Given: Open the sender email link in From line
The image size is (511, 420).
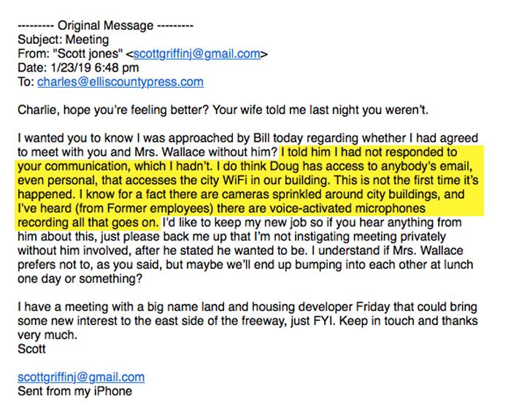Looking at the screenshot, I should click(x=197, y=54).
